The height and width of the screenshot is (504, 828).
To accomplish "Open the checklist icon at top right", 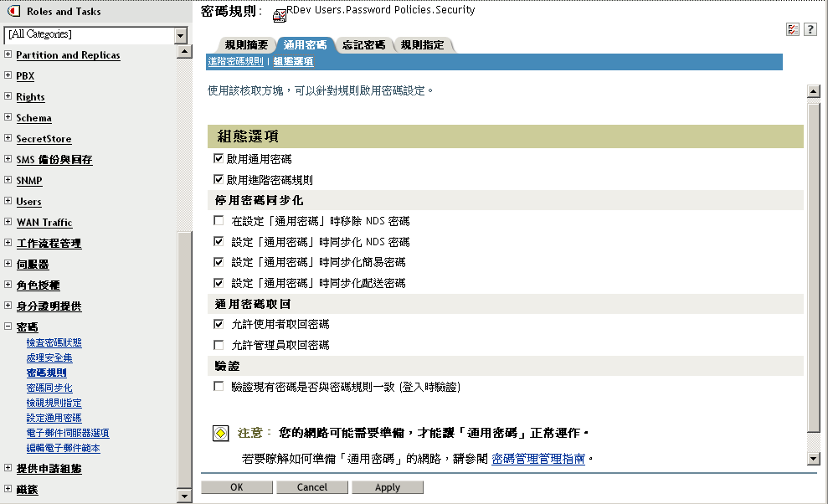I will (793, 29).
